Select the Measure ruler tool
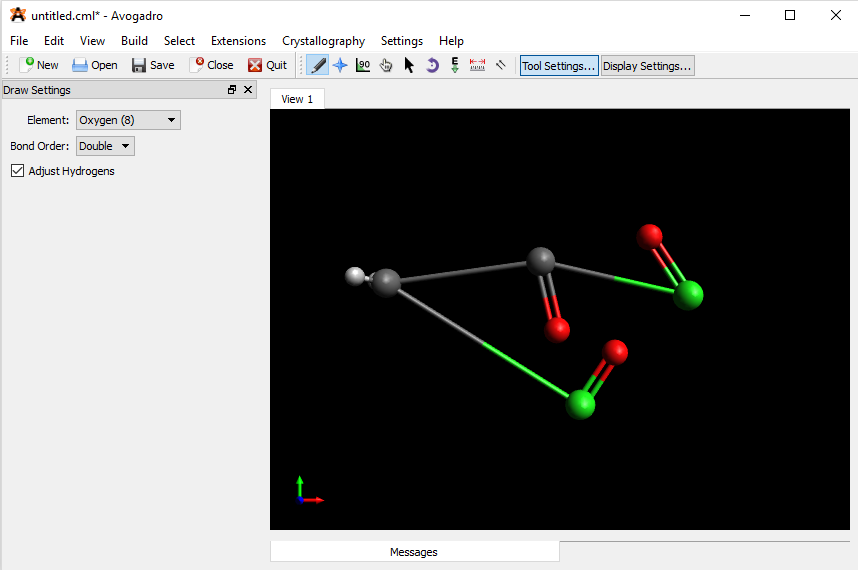This screenshot has width=858, height=570. click(477, 65)
